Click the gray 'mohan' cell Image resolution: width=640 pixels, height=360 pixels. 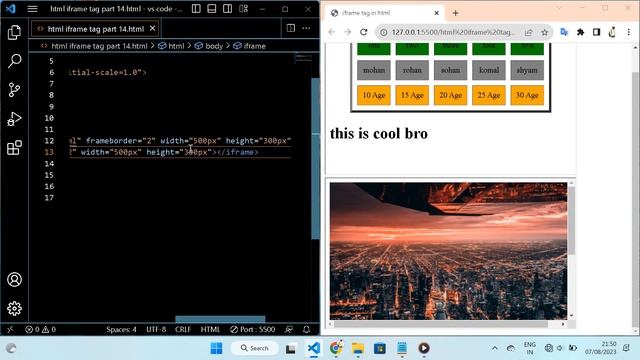[x=374, y=70]
